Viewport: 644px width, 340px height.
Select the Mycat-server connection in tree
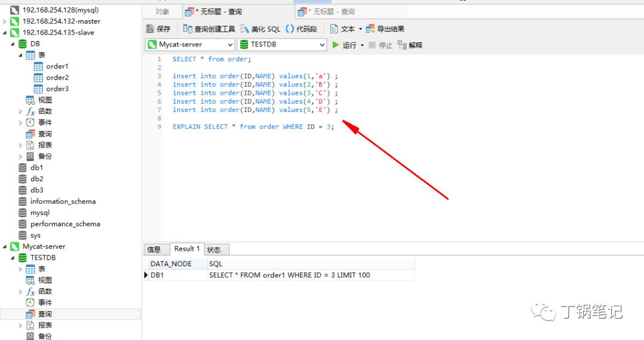click(x=44, y=246)
